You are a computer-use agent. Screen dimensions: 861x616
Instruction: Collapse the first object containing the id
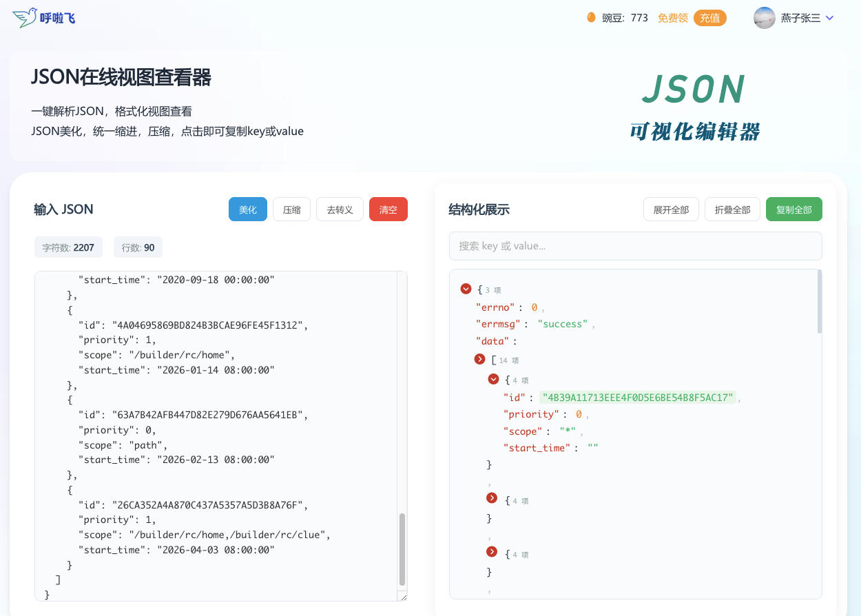(493, 379)
